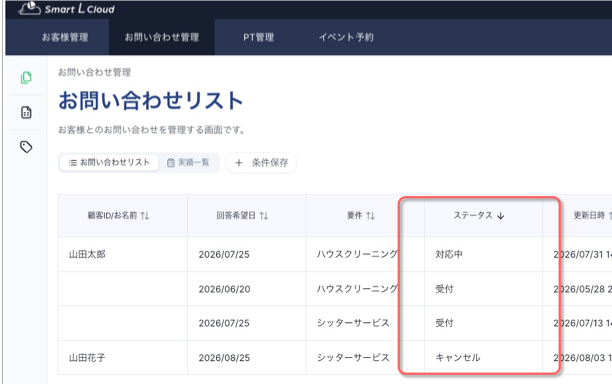612x384 pixels.
Task: Click the Smart L Cloud logo
Action: click(67, 9)
